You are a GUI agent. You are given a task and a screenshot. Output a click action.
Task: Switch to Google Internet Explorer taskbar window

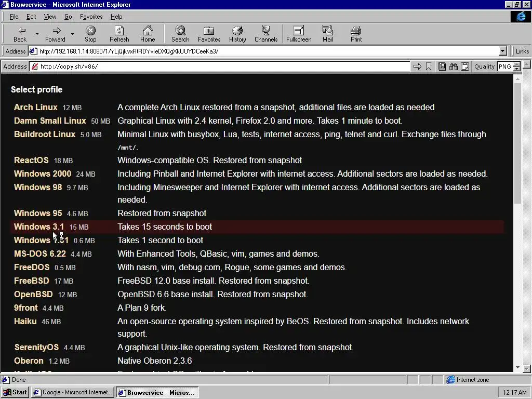(x=73, y=392)
